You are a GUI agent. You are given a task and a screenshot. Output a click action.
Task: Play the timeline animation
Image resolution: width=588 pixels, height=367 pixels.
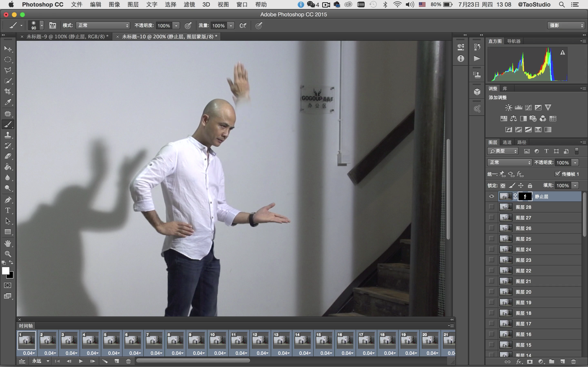point(81,361)
